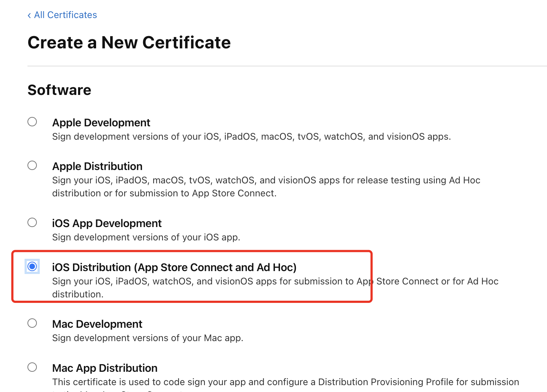Click the Software section heading
This screenshot has height=392, width=547.
[x=59, y=90]
